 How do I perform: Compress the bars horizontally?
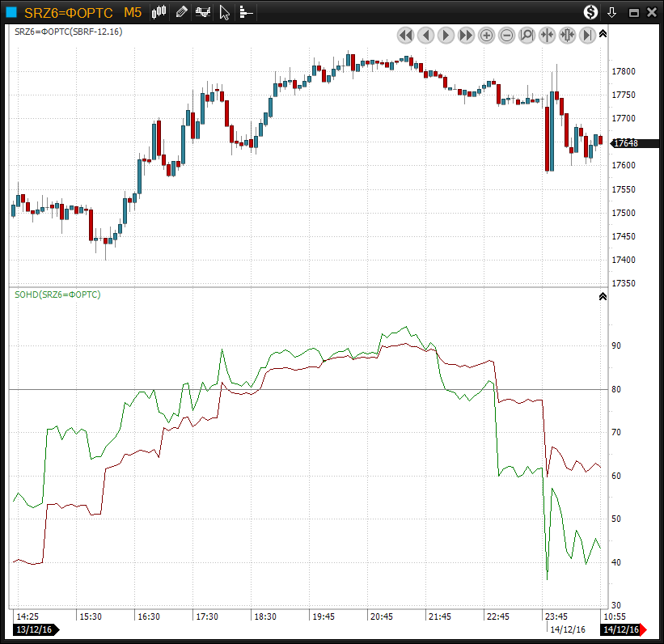click(x=548, y=35)
